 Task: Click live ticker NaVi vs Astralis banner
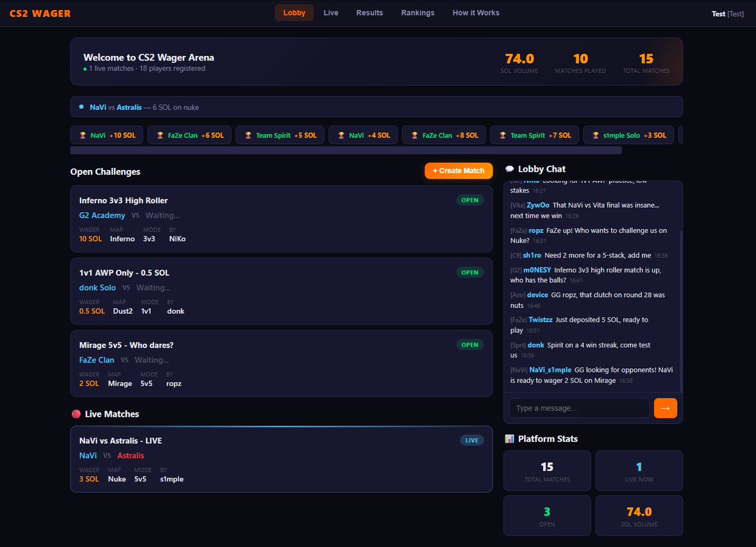[x=376, y=107]
